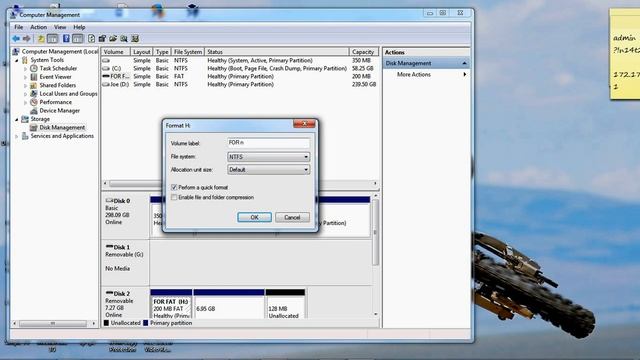Click Cancel in the Format H: dialog

[292, 217]
